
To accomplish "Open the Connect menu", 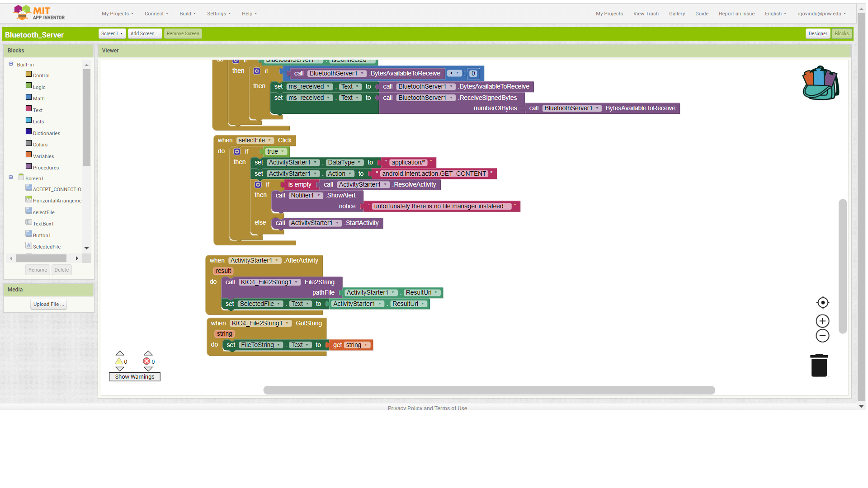I will click(156, 14).
